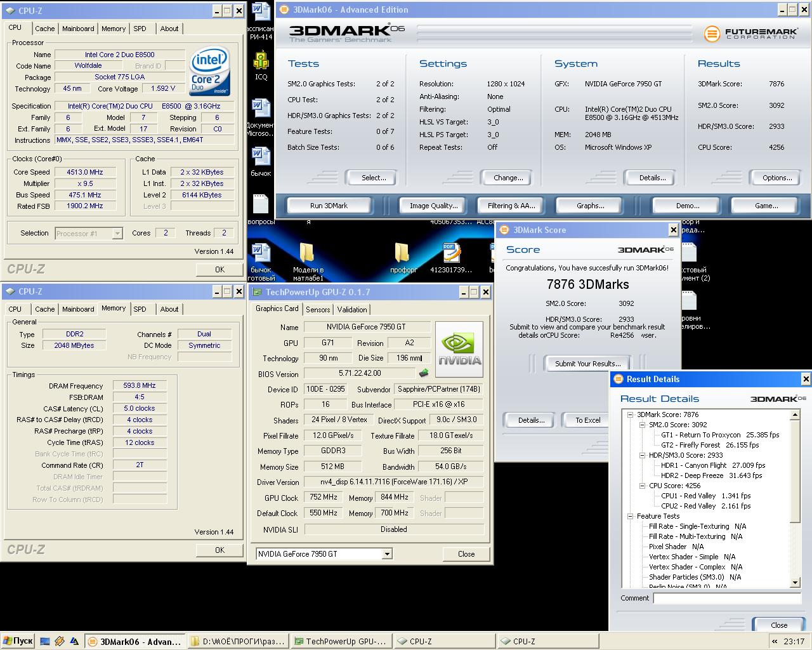The width and height of the screenshot is (812, 650).
Task: Click the BIOS save icon in GPU-Z
Action: [x=424, y=373]
